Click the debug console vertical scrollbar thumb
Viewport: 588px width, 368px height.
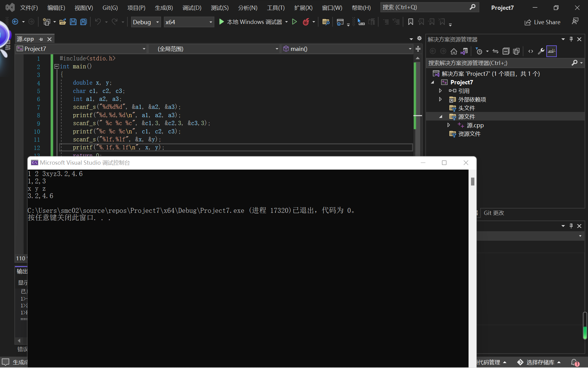click(473, 182)
